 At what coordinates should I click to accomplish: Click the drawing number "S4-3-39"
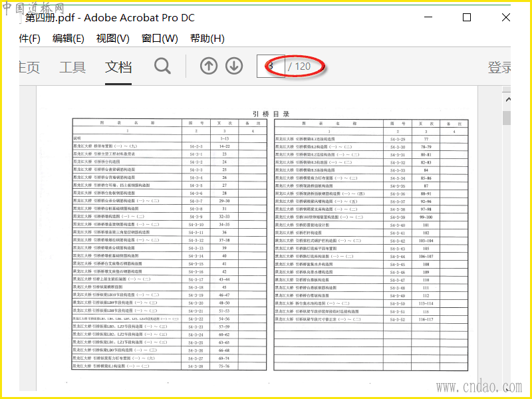click(x=398, y=217)
